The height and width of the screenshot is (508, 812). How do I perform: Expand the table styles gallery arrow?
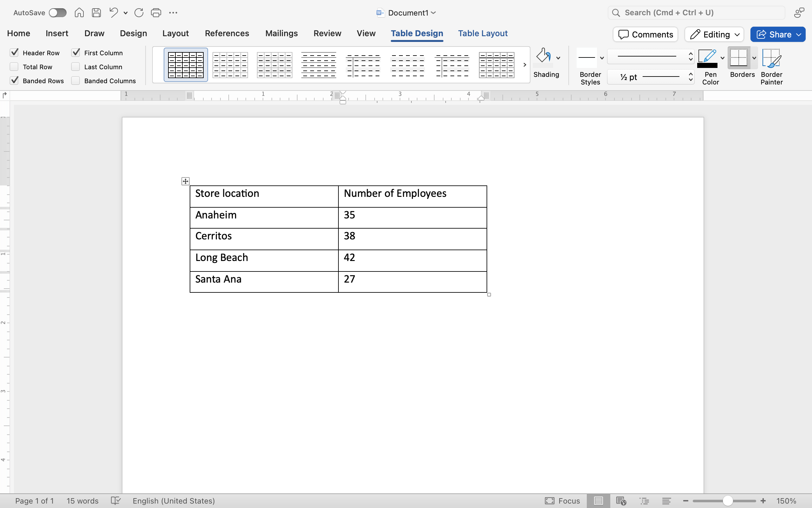point(524,65)
